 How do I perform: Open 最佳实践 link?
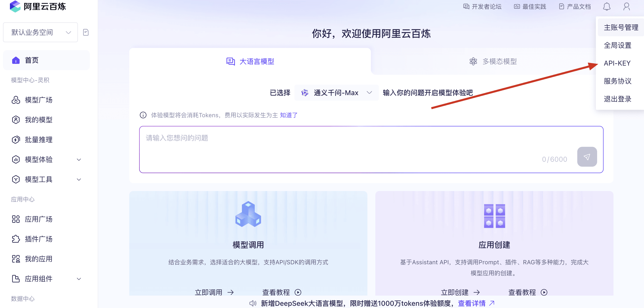(x=530, y=6)
